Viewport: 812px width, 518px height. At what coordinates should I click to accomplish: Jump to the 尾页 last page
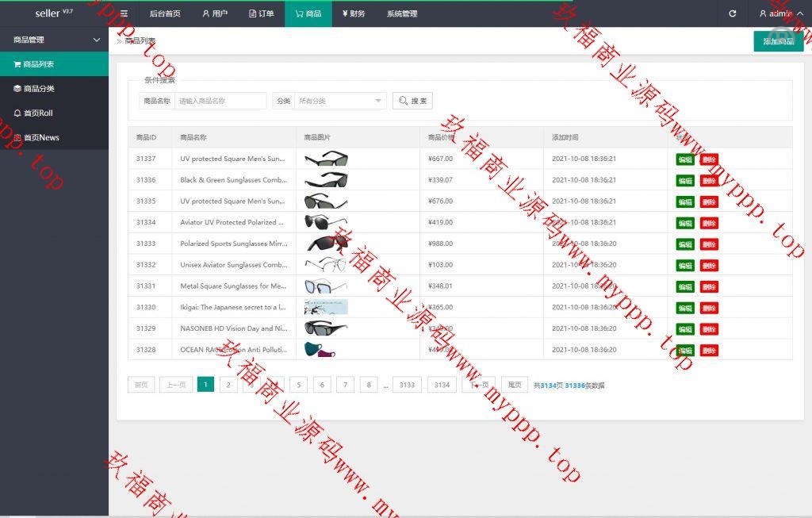[x=515, y=385]
